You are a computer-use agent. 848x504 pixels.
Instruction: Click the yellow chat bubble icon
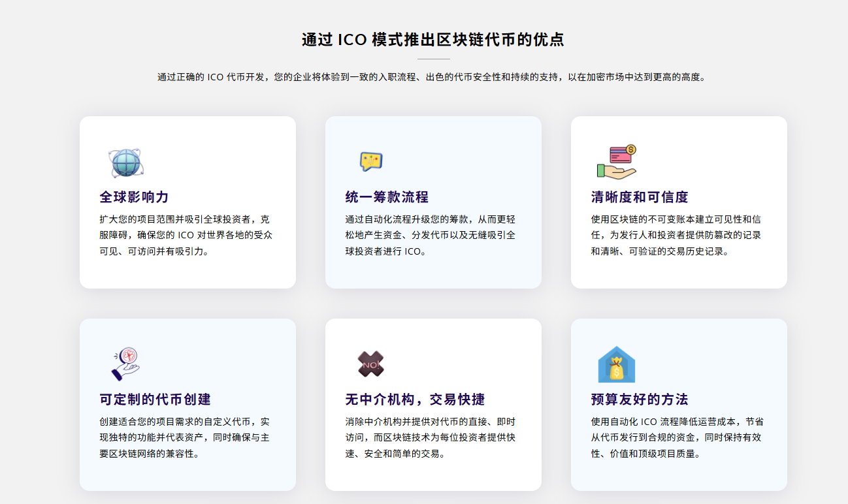click(371, 161)
